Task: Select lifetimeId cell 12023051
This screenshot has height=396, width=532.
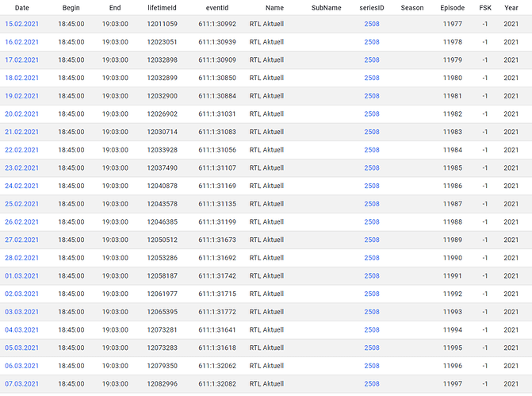Action: pos(163,42)
